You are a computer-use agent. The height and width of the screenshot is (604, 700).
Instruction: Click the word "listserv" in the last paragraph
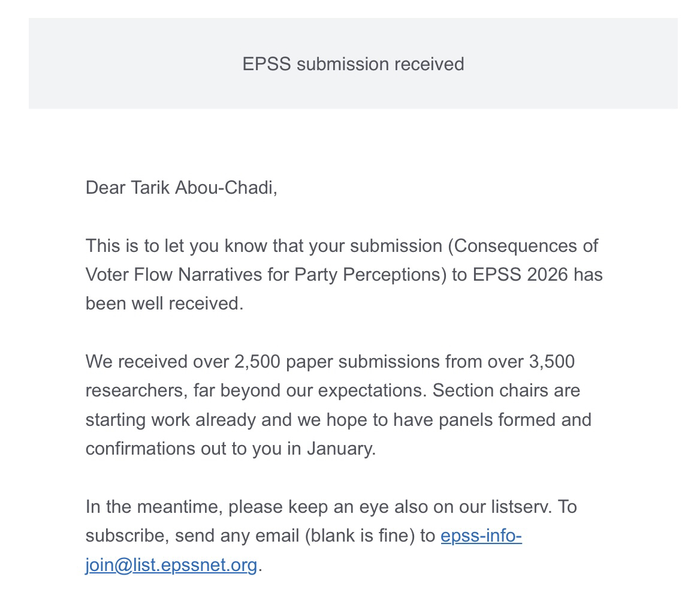(520, 507)
